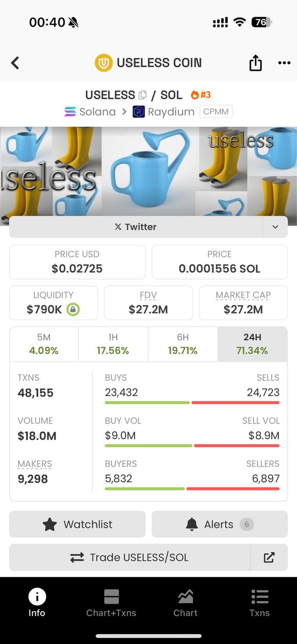297x644 pixels.
Task: Switch to the Txns tab
Action: 259,603
